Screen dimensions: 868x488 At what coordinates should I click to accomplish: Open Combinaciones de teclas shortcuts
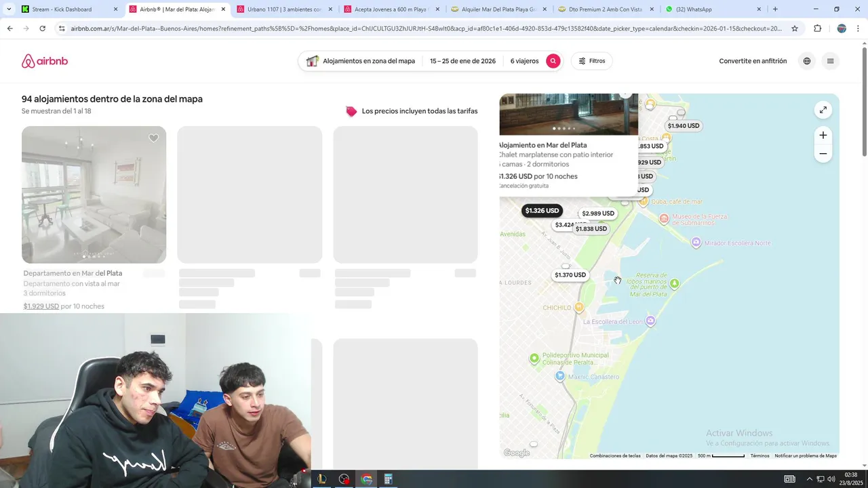coord(615,455)
